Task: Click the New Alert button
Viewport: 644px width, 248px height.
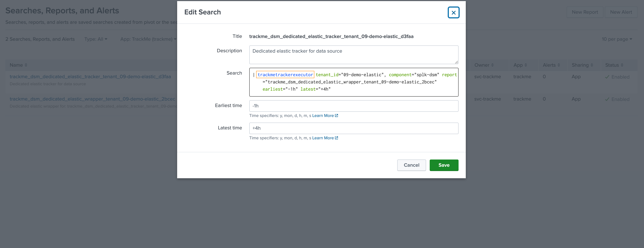Action: click(621, 12)
